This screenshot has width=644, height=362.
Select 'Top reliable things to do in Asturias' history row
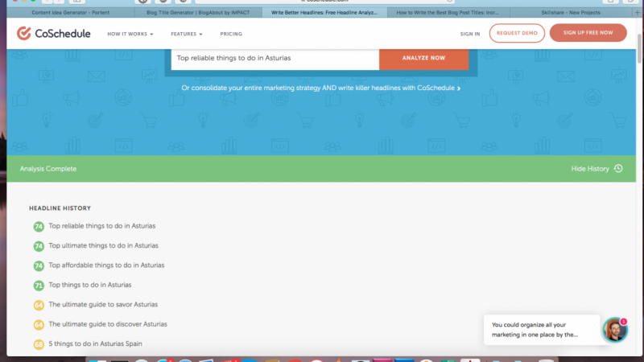[x=102, y=226]
